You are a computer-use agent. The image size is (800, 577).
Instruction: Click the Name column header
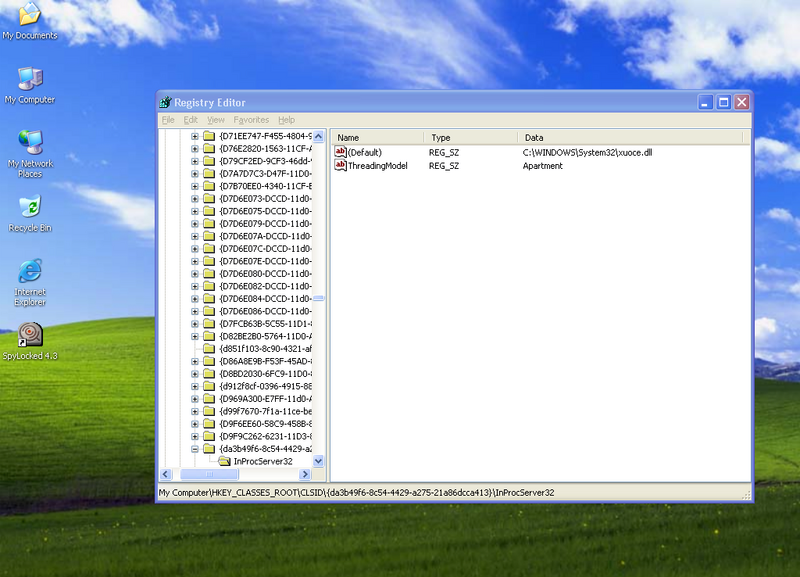click(x=378, y=137)
